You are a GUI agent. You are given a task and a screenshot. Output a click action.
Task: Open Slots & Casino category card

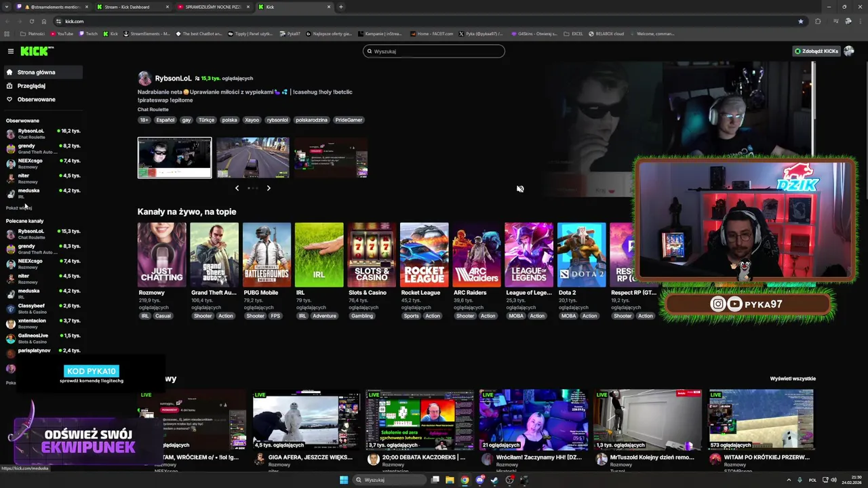(x=372, y=255)
